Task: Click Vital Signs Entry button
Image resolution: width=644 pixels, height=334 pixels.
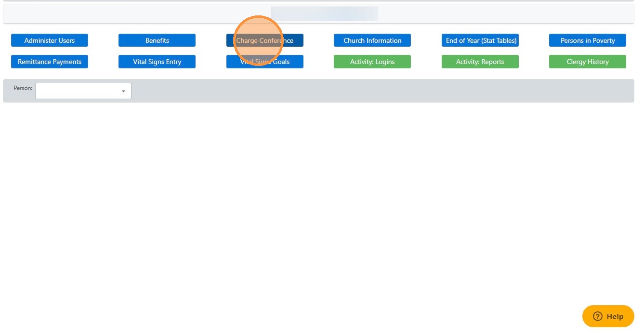Action: click(157, 62)
